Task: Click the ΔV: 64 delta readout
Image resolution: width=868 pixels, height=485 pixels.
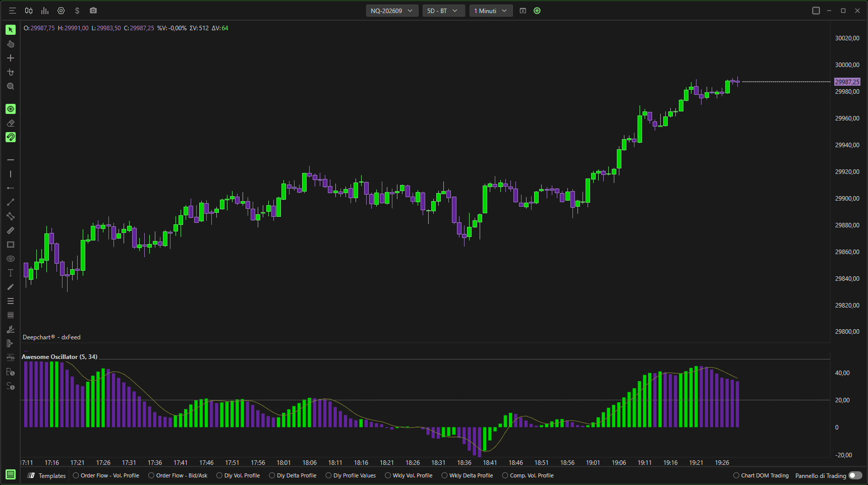Action: coord(220,28)
